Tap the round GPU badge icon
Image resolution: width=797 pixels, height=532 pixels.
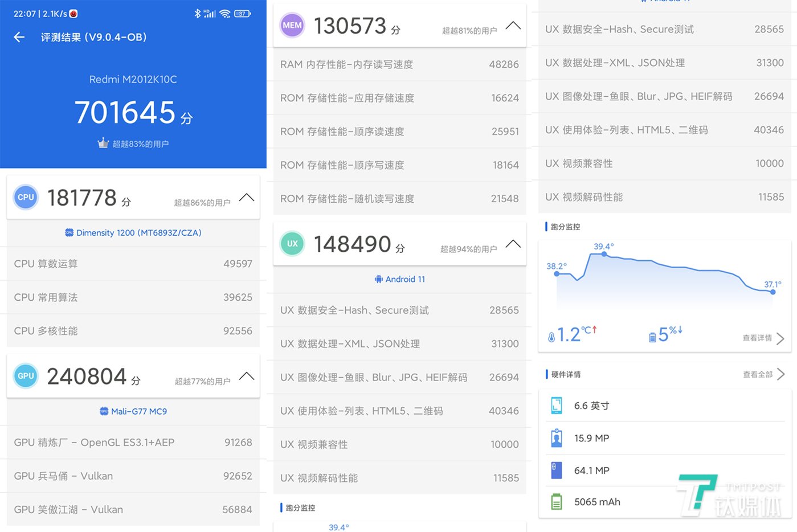pos(26,376)
